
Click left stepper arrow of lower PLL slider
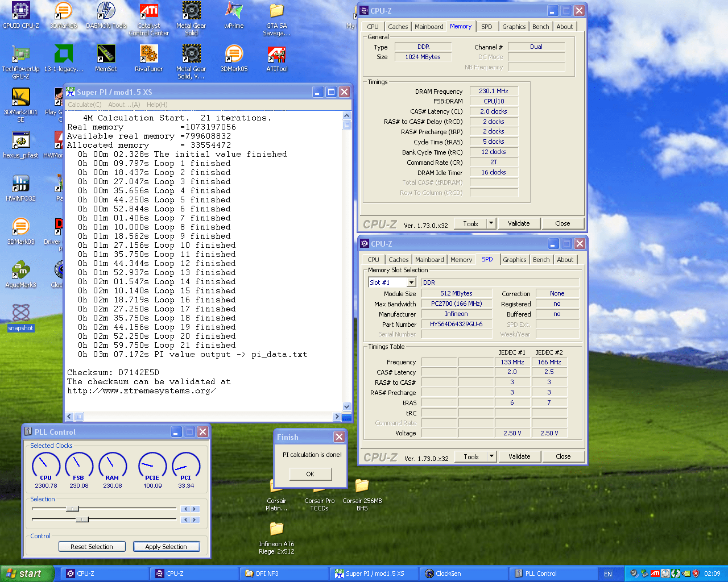coord(185,520)
